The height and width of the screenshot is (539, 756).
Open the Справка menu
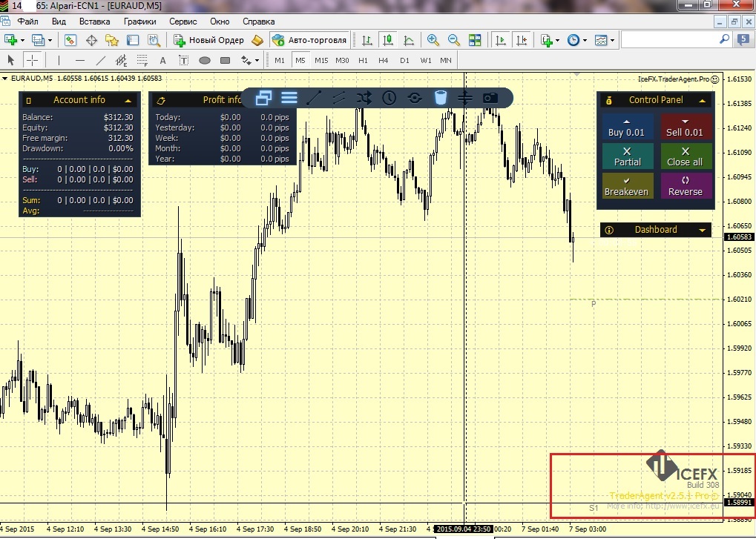point(259,22)
